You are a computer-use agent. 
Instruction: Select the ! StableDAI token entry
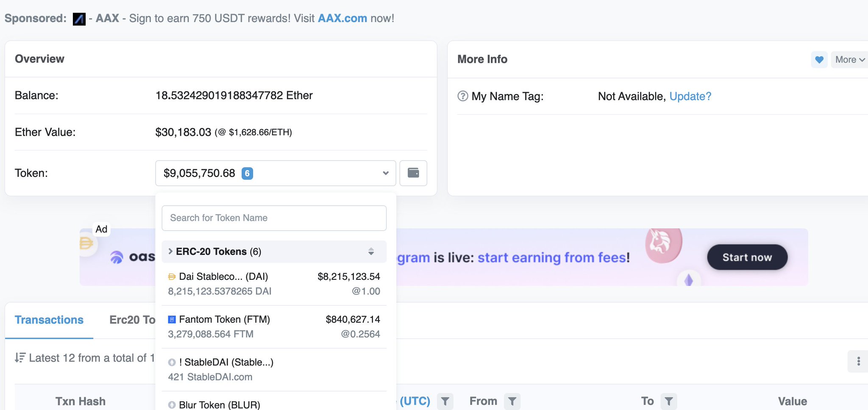click(x=274, y=369)
